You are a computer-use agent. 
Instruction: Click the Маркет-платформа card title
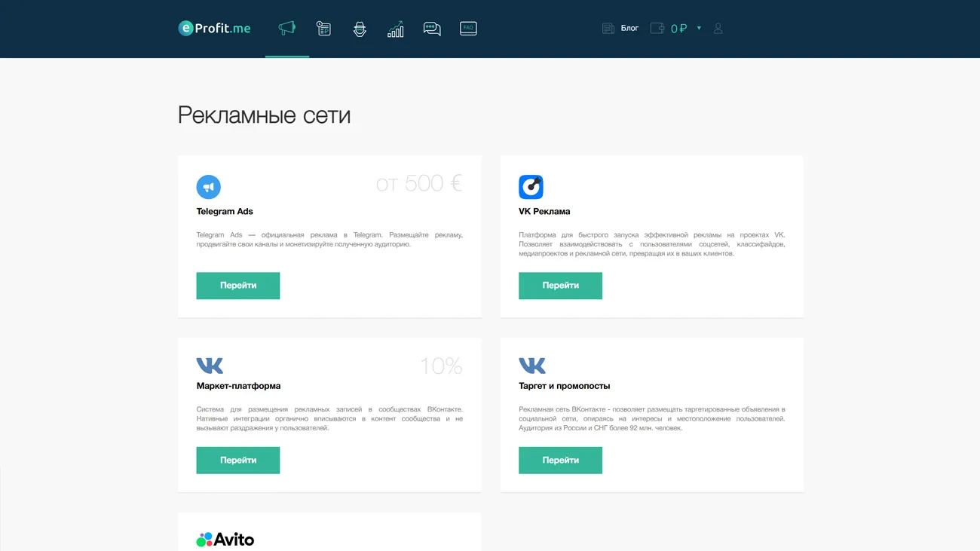tap(238, 386)
